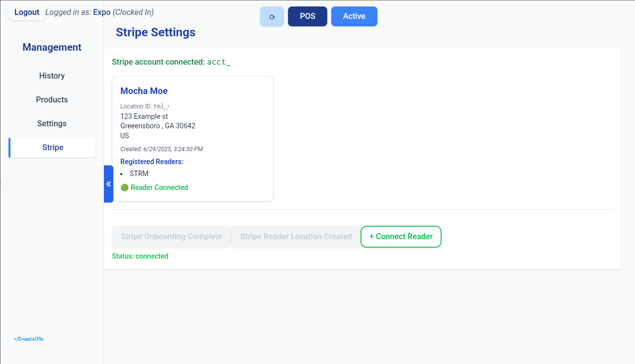Click the Location ID tml_ text
Screen dimensions: 635x364
click(x=145, y=106)
